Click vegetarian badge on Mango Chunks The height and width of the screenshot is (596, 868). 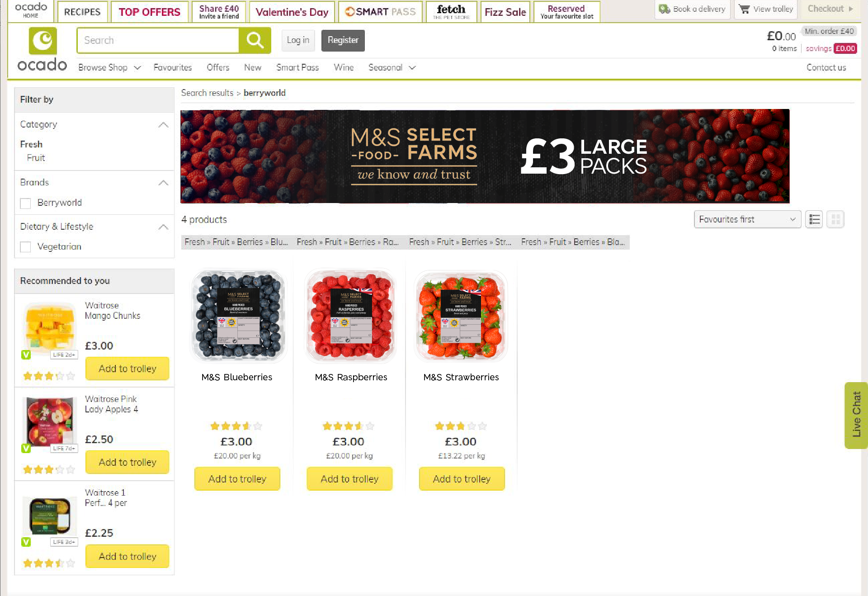click(x=26, y=355)
